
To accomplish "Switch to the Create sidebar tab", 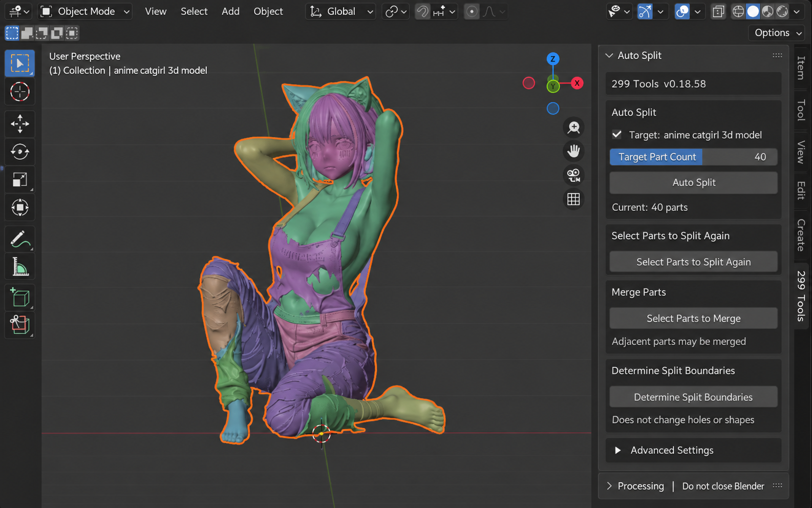I will (x=801, y=235).
